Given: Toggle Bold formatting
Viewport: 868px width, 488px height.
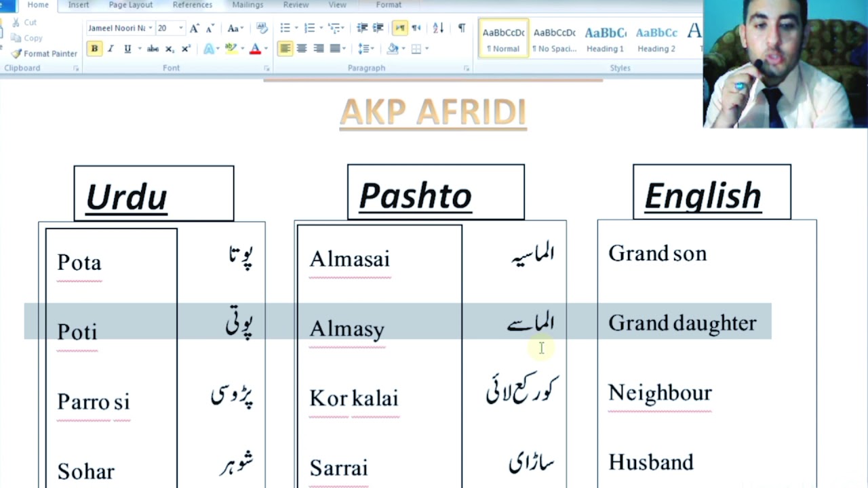Looking at the screenshot, I should 94,49.
